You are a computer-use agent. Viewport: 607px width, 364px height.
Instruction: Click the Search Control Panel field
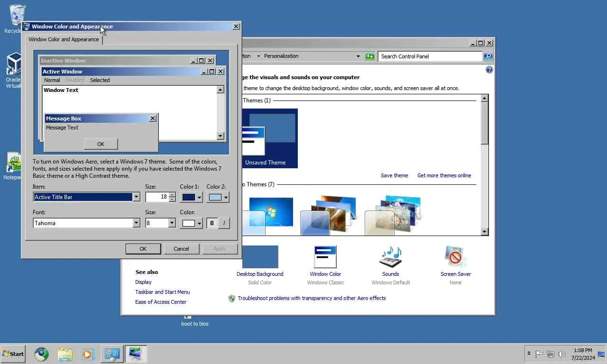431,56
